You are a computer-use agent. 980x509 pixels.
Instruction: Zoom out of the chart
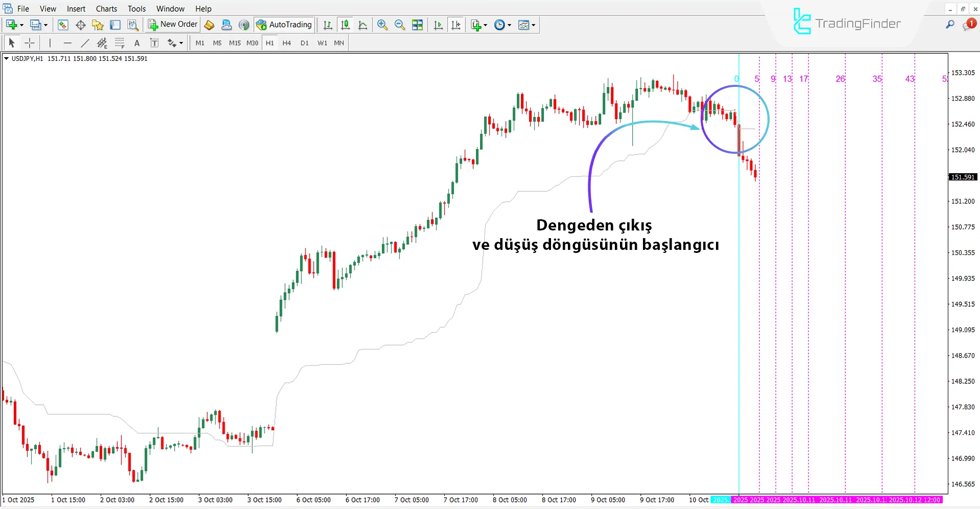399,25
